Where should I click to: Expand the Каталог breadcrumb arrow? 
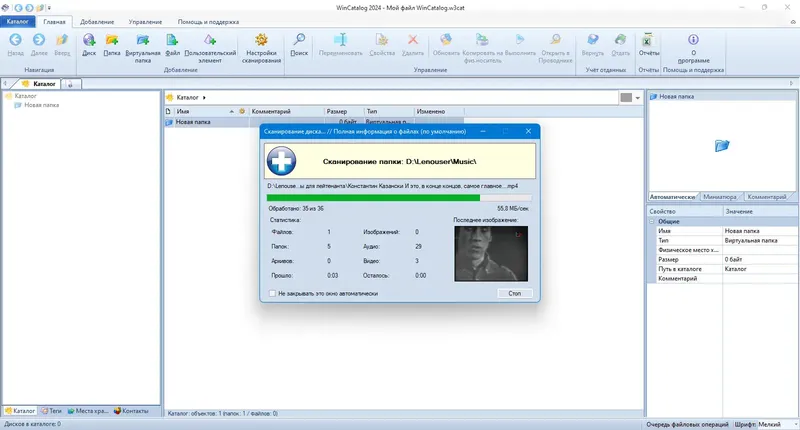click(204, 97)
